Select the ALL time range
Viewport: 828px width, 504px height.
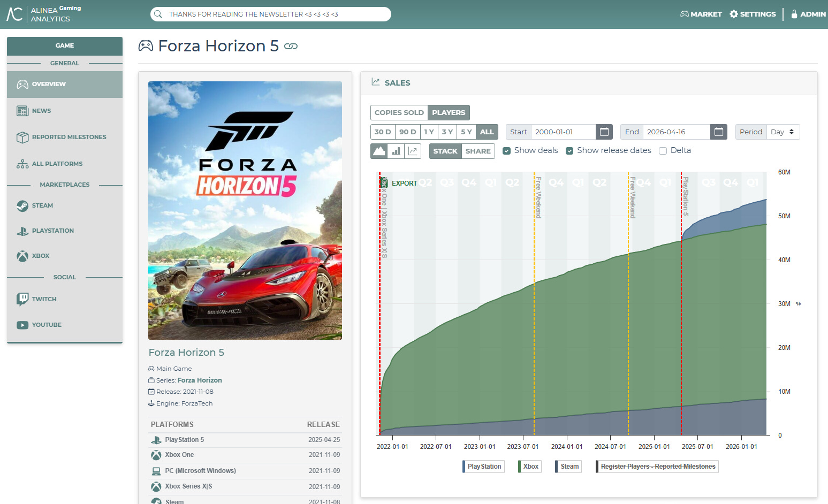pos(487,132)
